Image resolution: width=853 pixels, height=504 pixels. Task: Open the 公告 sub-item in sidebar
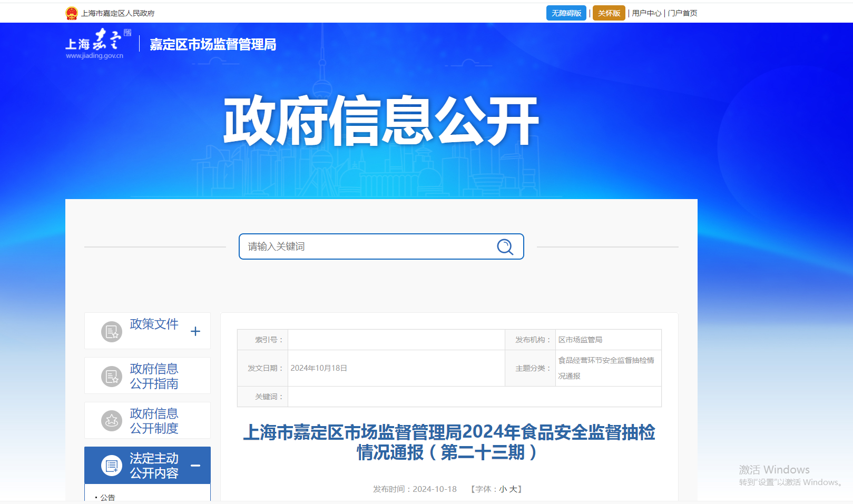pos(107,497)
